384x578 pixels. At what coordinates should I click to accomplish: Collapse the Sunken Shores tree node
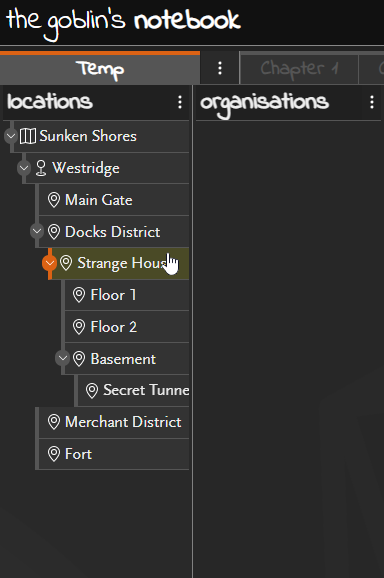pyautogui.click(x=11, y=136)
